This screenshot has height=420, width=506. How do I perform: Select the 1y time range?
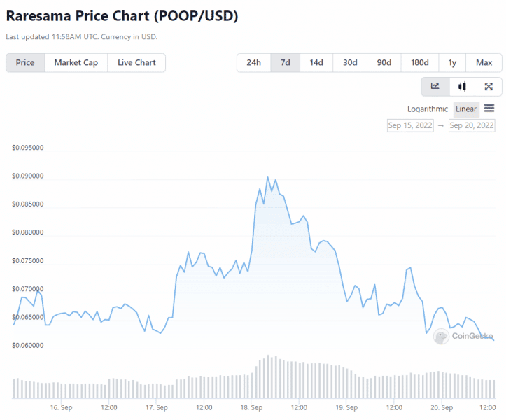452,62
